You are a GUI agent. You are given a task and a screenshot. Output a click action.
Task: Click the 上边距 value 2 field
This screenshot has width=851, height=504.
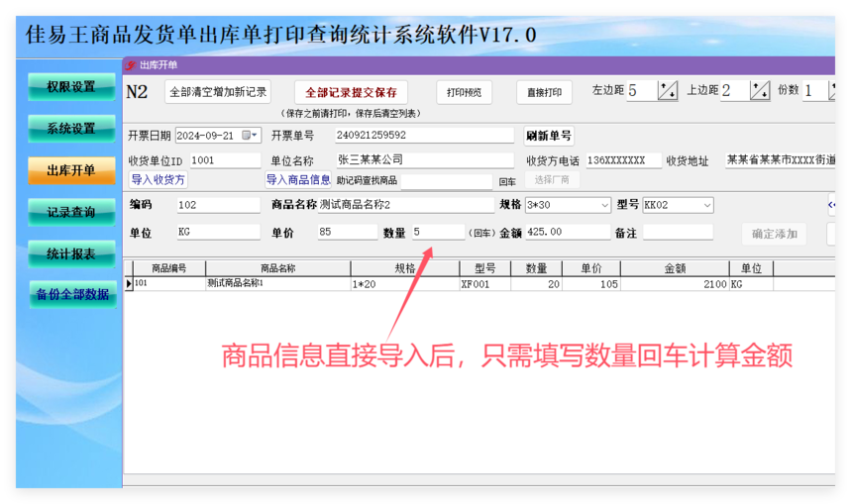click(735, 90)
